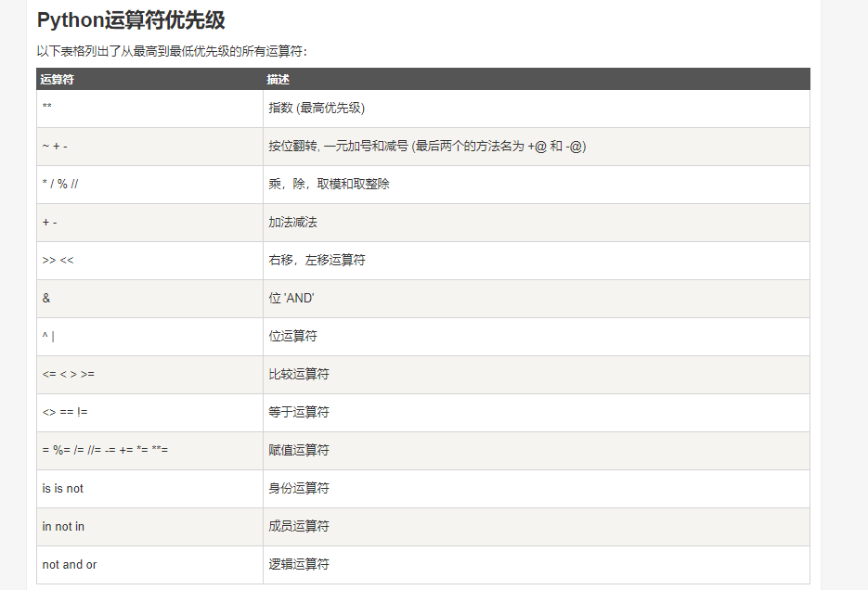Select the '比较运算符' description cell
Viewport: 868px width, 590px height.
pos(537,375)
